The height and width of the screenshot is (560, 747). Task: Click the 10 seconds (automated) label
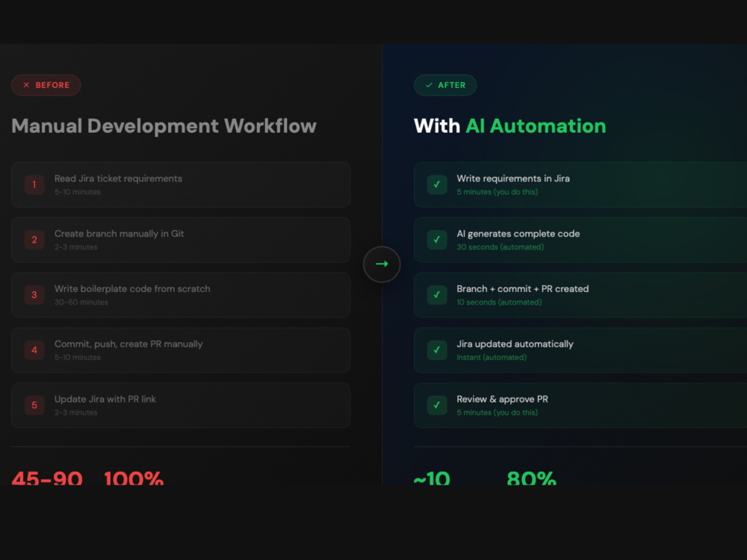click(499, 302)
